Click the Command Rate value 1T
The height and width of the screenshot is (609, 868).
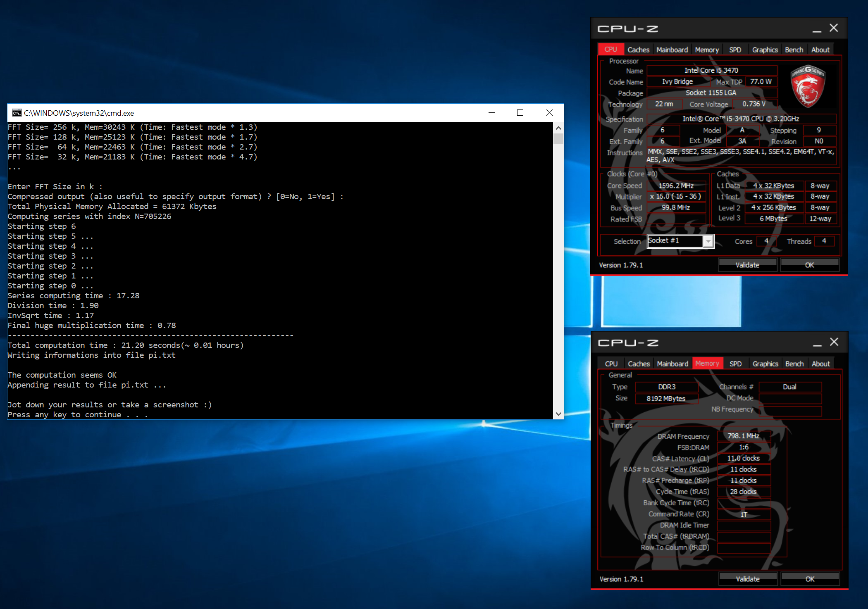coord(744,514)
